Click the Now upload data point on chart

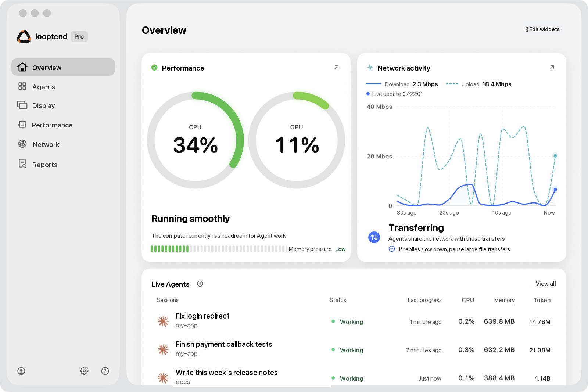pyautogui.click(x=555, y=156)
